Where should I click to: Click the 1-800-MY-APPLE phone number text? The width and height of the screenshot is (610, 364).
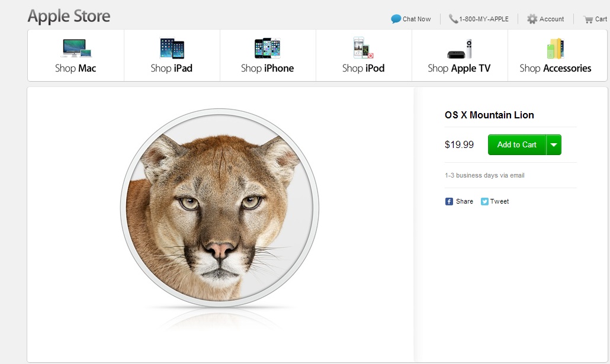[484, 19]
